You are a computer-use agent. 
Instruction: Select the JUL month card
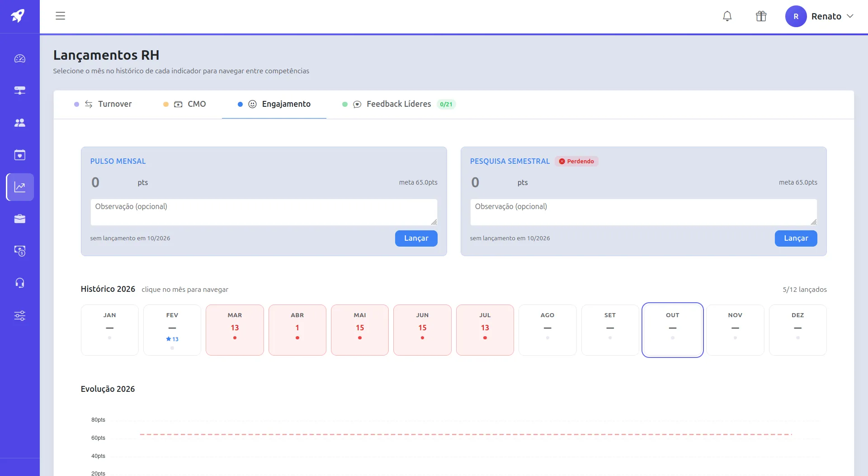[x=485, y=330]
